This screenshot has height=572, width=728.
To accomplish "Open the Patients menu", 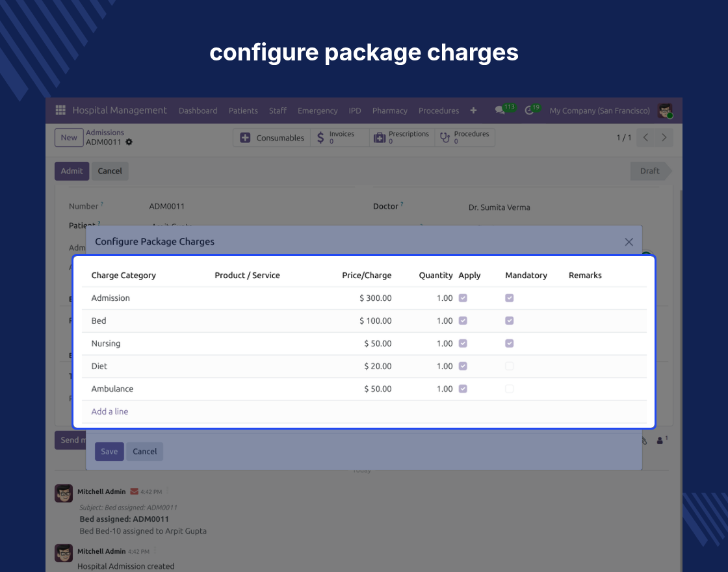I will [x=243, y=110].
